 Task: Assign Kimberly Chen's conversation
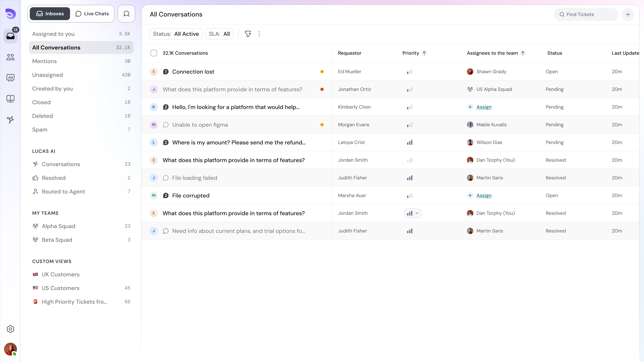click(x=484, y=107)
